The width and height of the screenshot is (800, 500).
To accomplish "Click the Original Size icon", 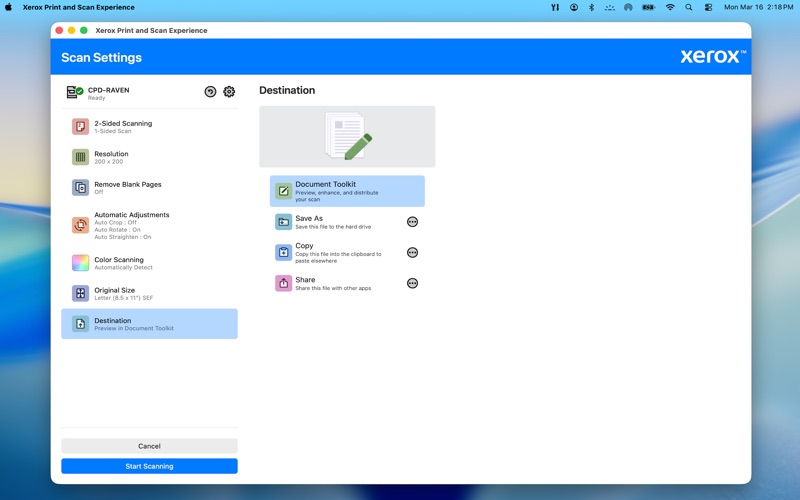I will [x=81, y=293].
